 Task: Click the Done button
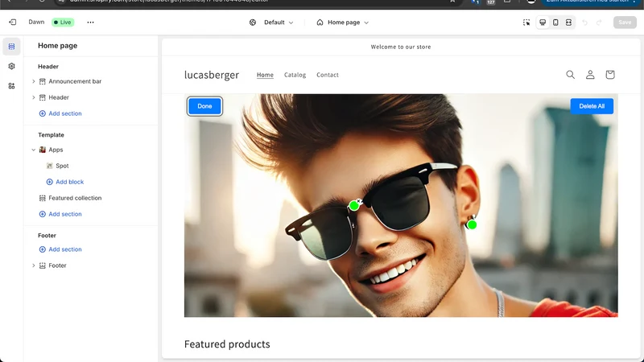coord(204,106)
